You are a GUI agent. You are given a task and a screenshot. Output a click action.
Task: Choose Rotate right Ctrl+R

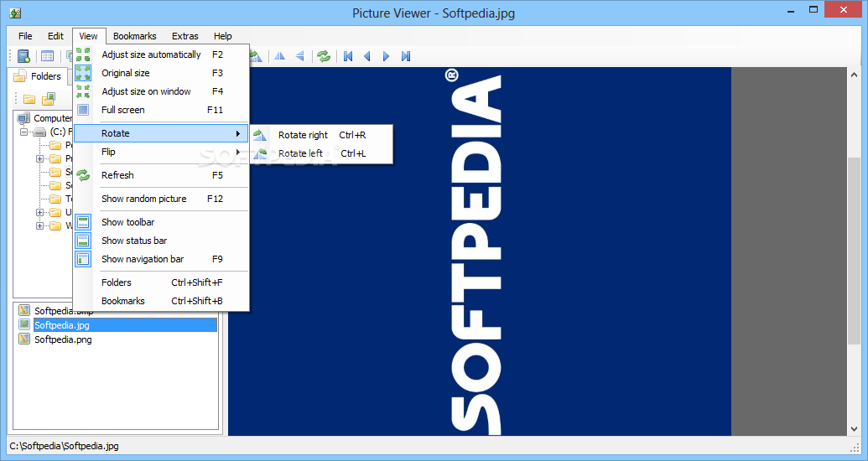322,135
